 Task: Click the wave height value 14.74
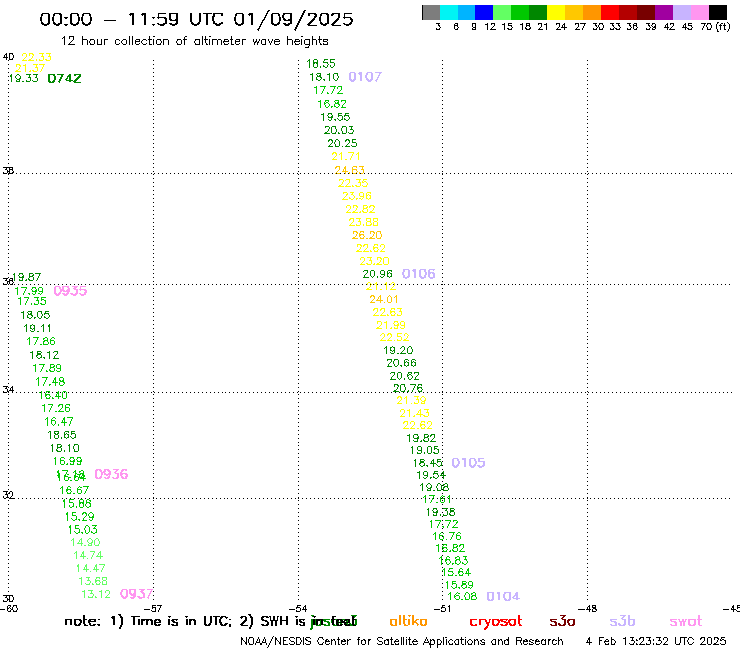pyautogui.click(x=88, y=556)
